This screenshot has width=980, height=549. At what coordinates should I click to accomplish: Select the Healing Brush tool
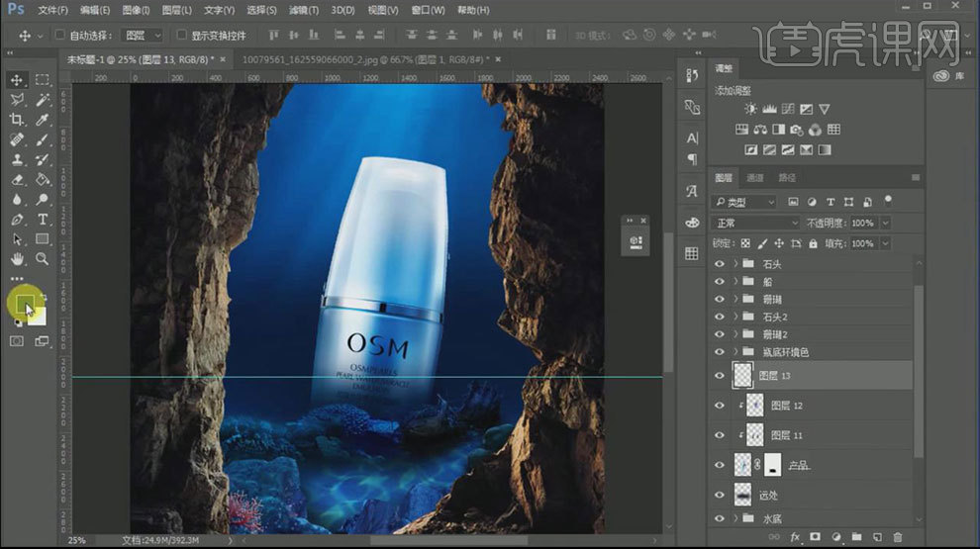click(x=17, y=139)
